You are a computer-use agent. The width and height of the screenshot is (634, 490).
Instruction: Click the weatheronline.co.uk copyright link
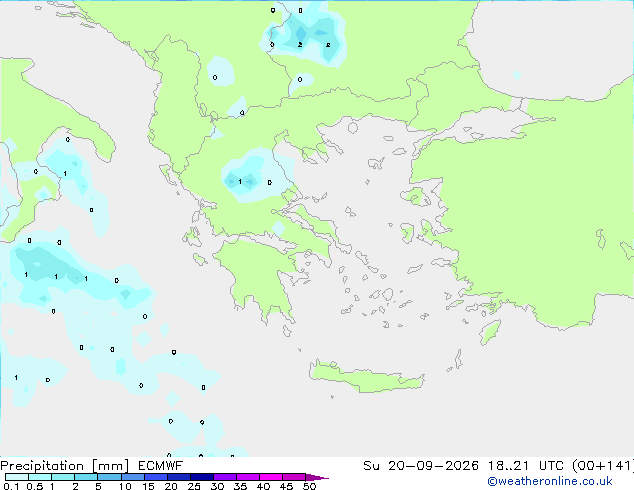[x=550, y=481]
